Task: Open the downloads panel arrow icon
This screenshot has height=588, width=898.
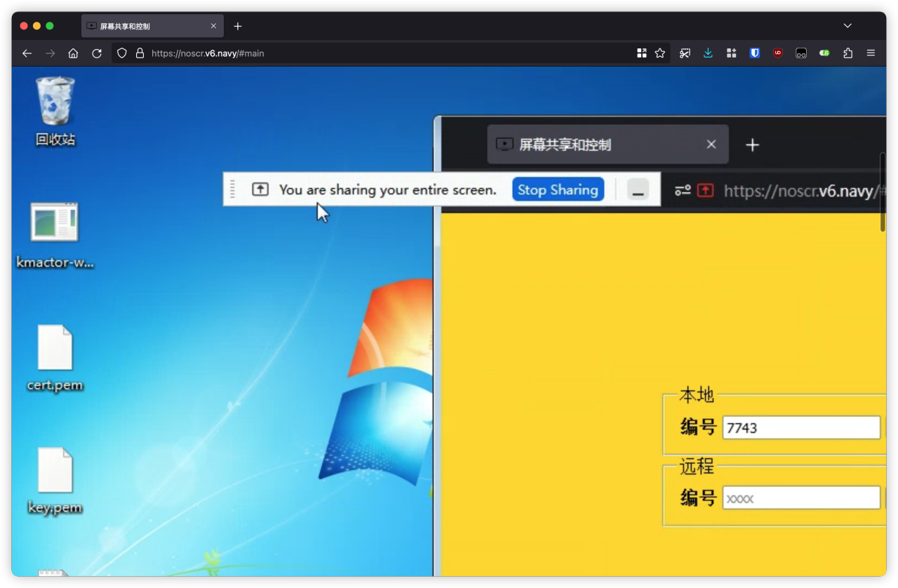Action: tap(708, 53)
